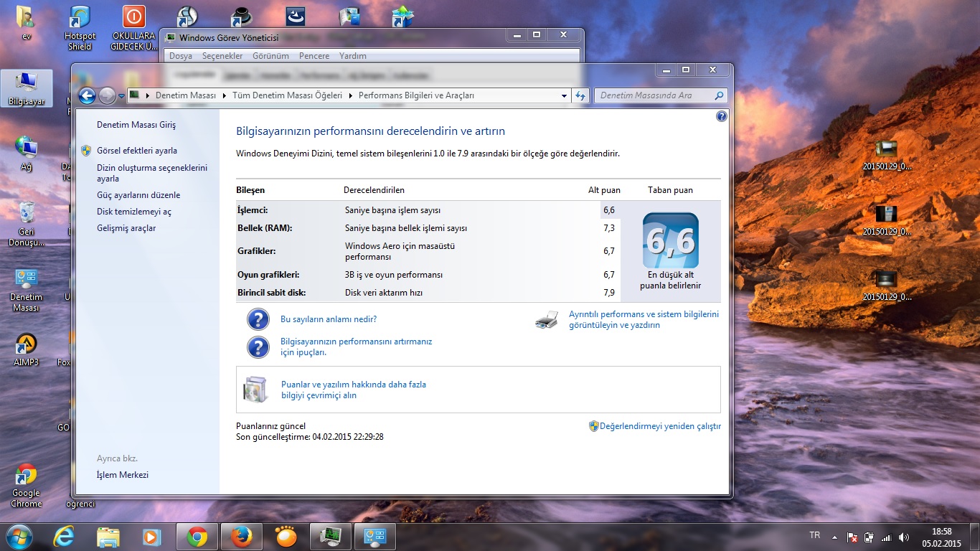The width and height of the screenshot is (980, 551).
Task: Show hidden system tray icons
Action: coord(834,537)
